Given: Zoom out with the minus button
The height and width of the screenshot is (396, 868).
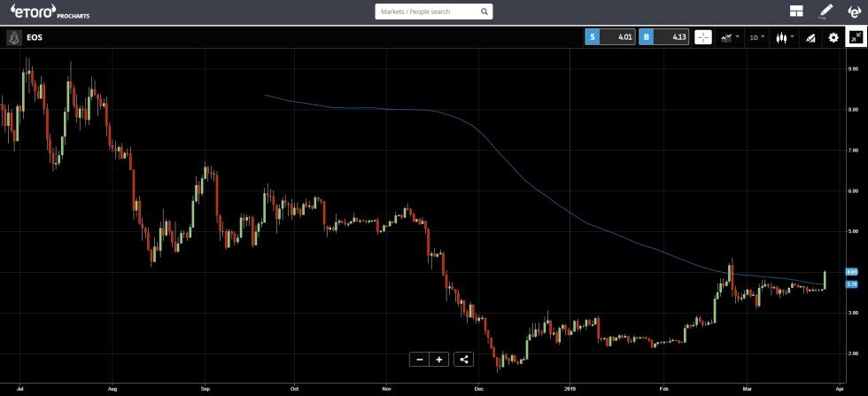Looking at the screenshot, I should click(x=420, y=359).
